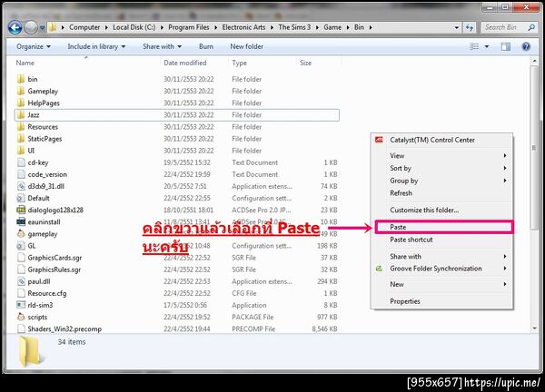Select the code_version file icon
Viewport: 545px width, 392px height.
point(21,174)
